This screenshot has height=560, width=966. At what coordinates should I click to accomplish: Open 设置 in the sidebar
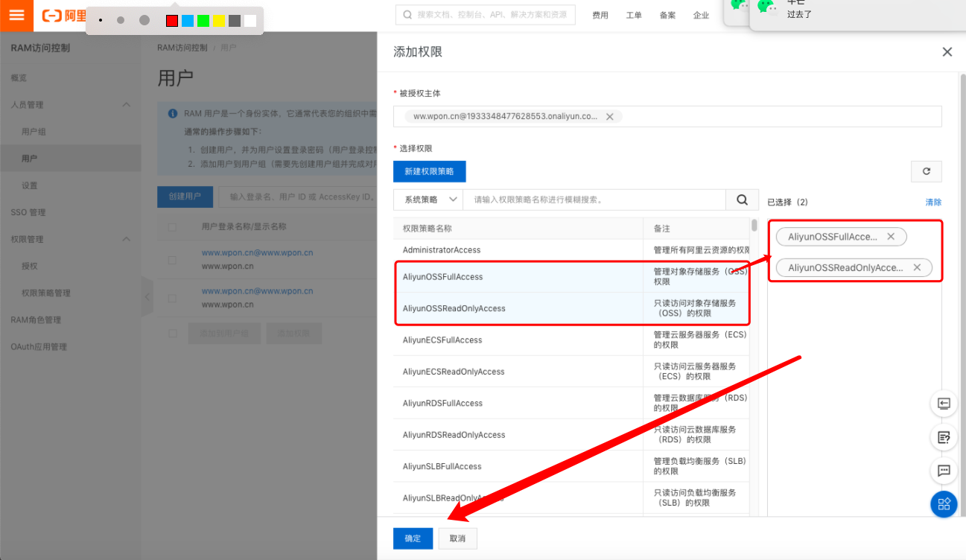(x=30, y=185)
